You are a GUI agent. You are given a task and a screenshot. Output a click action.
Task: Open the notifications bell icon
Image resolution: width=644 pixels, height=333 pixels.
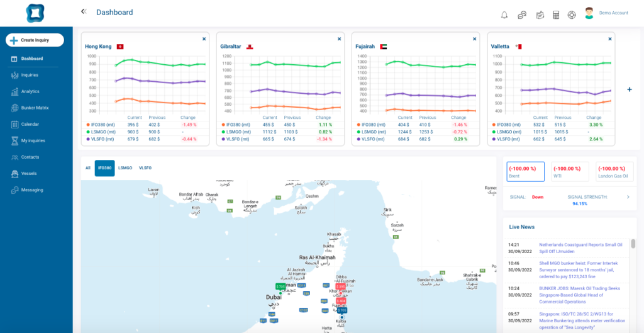tap(504, 15)
